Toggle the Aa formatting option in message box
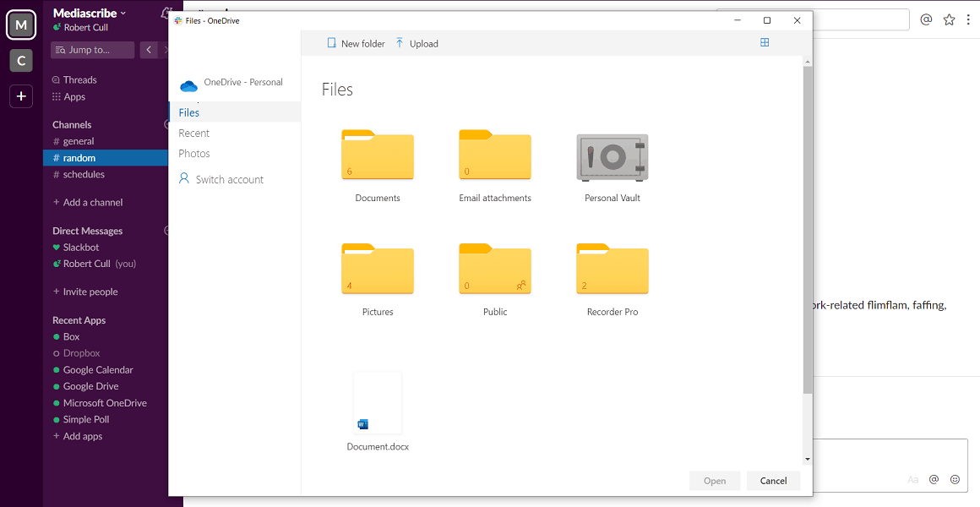980x507 pixels. point(913,479)
